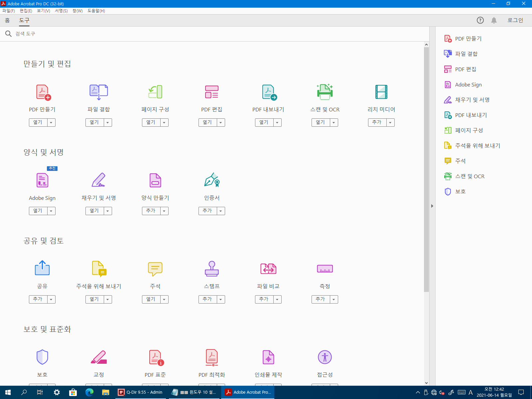
Task: Select the PDF 표준 tool icon
Action: 156,358
